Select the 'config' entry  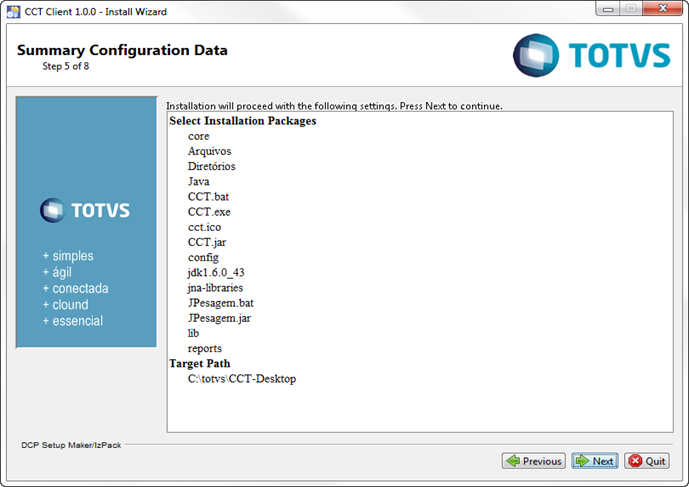pyautogui.click(x=203, y=258)
